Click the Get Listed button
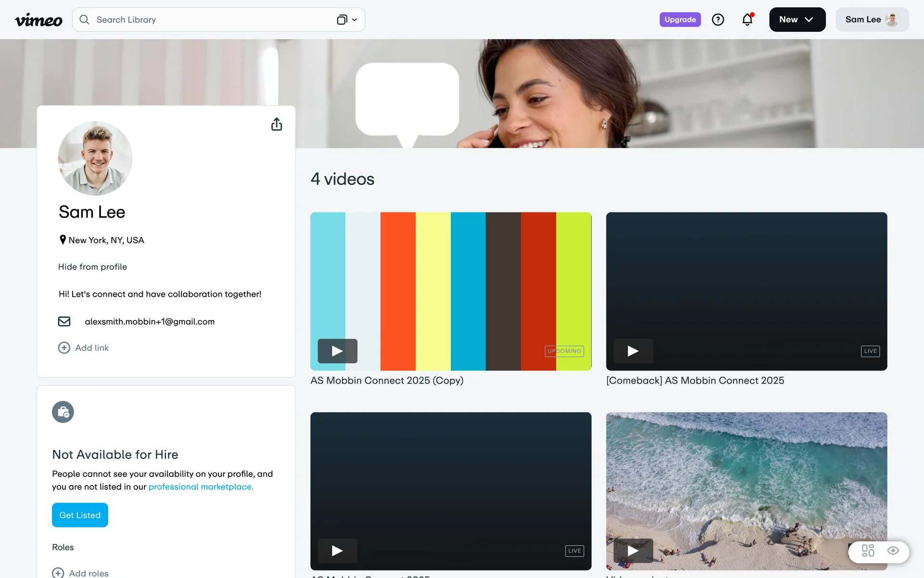 (80, 515)
